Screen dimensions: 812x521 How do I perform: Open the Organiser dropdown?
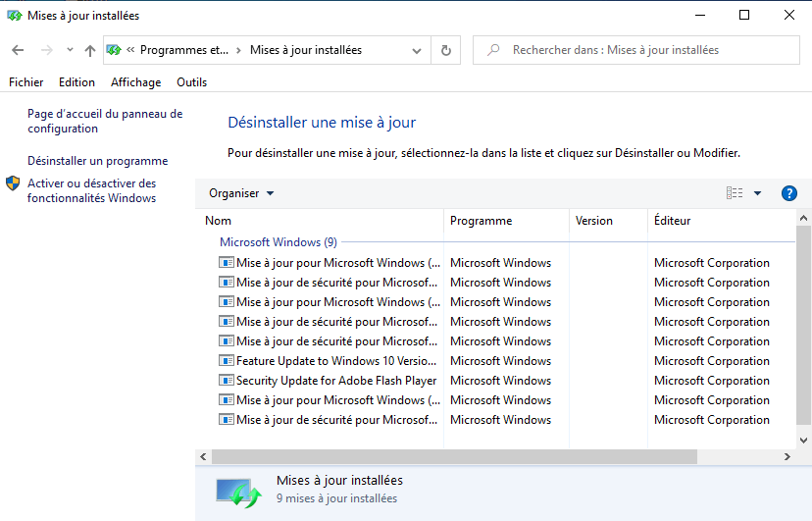[241, 193]
